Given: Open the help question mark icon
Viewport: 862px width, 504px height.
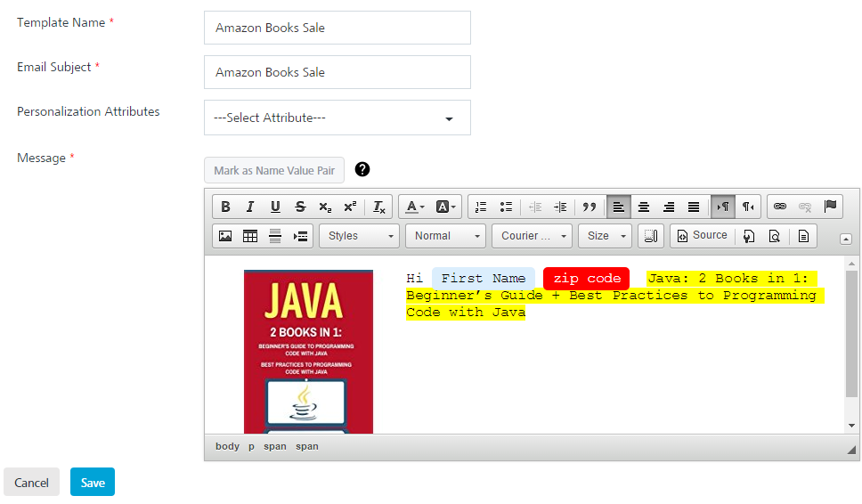Looking at the screenshot, I should [362, 169].
